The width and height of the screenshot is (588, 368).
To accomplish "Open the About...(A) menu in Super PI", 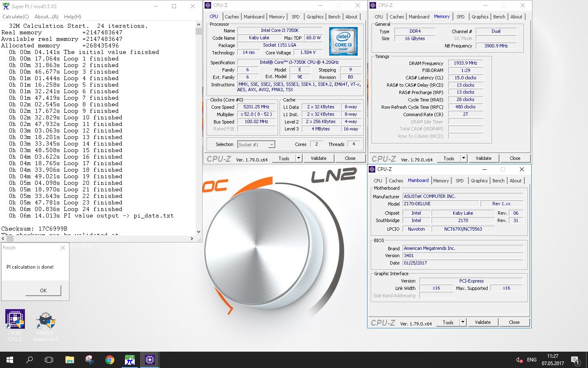I will click(47, 17).
